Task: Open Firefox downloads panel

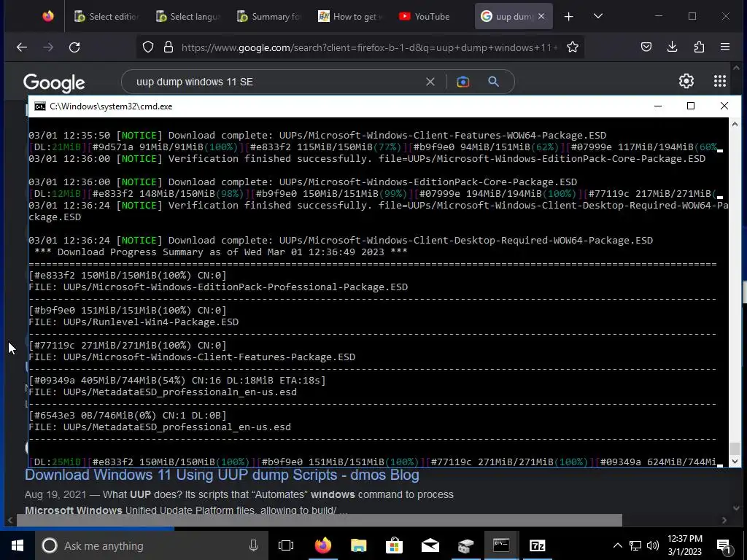Action: point(672,47)
